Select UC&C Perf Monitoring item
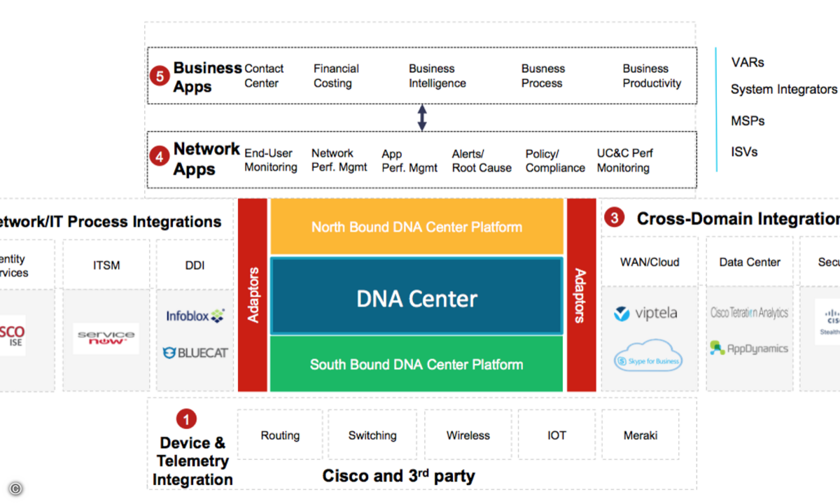The image size is (840, 504). [x=624, y=160]
